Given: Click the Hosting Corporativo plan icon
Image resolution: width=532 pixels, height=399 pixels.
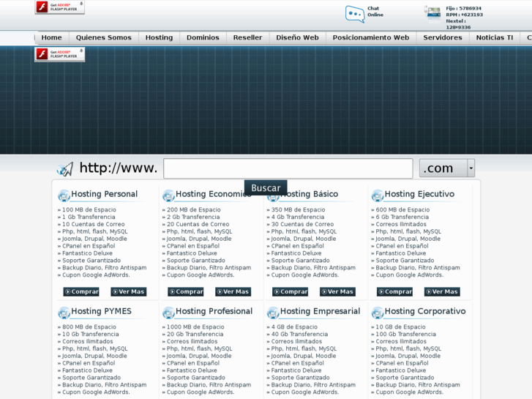Looking at the screenshot, I should (x=378, y=313).
